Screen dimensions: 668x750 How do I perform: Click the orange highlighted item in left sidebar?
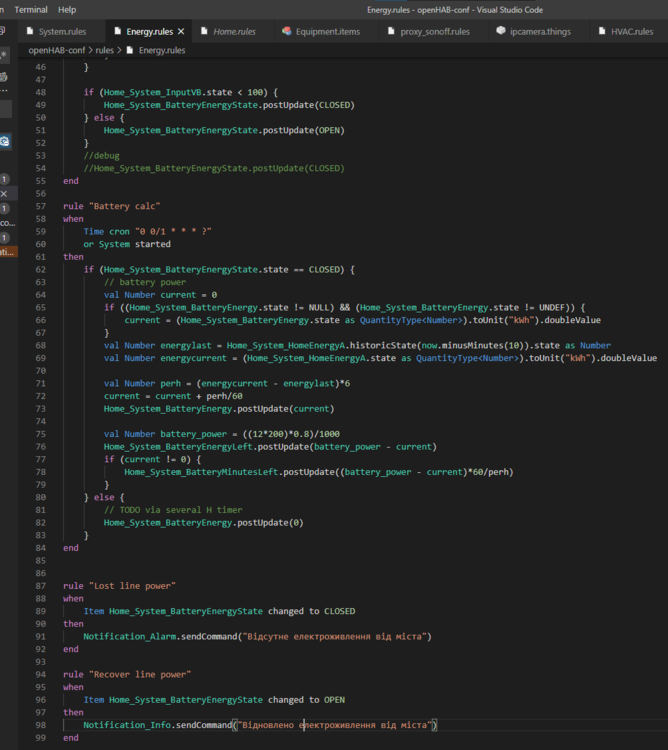[6, 251]
